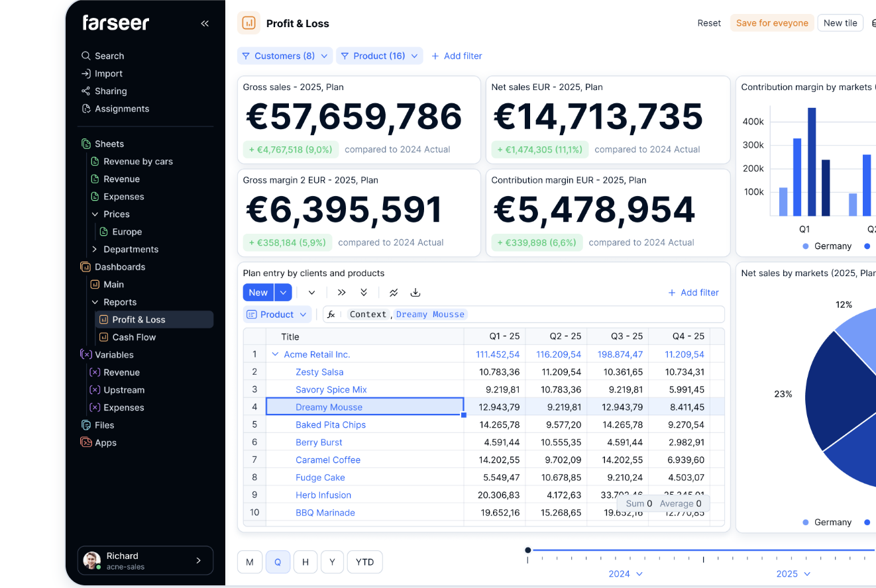The width and height of the screenshot is (876, 588).
Task: Click Add filter next to Product filter
Action: 457,56
